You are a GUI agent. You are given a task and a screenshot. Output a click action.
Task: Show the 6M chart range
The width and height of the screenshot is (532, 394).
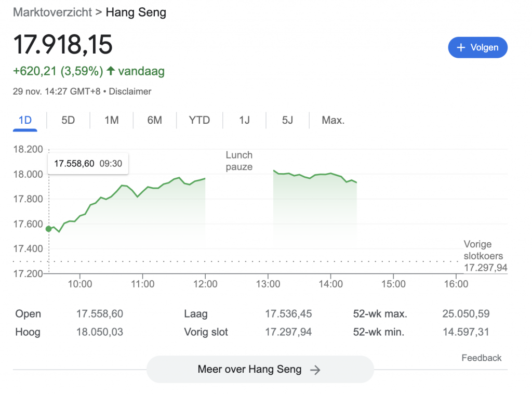154,120
